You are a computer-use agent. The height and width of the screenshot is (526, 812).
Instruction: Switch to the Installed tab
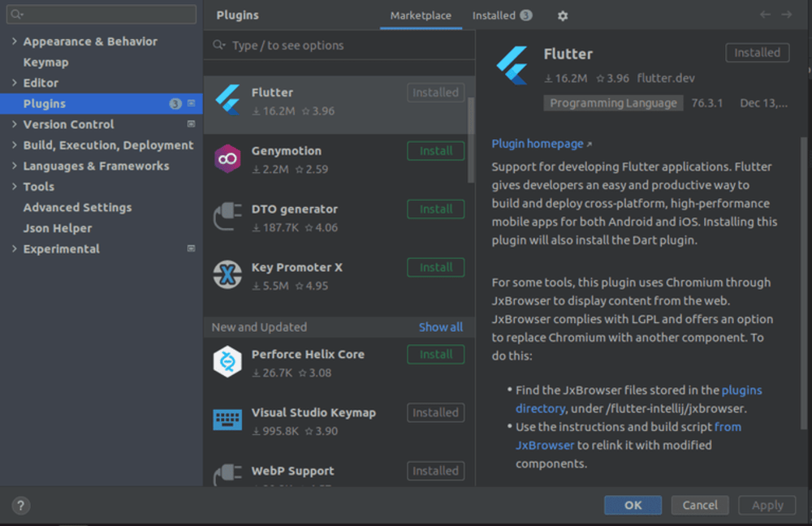494,15
